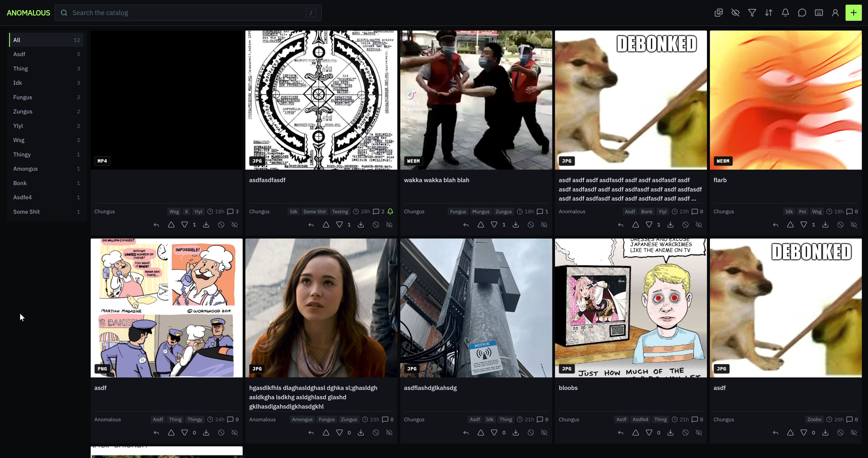
Task: Select the Asdfe4 category in sidebar
Action: click(x=46, y=197)
